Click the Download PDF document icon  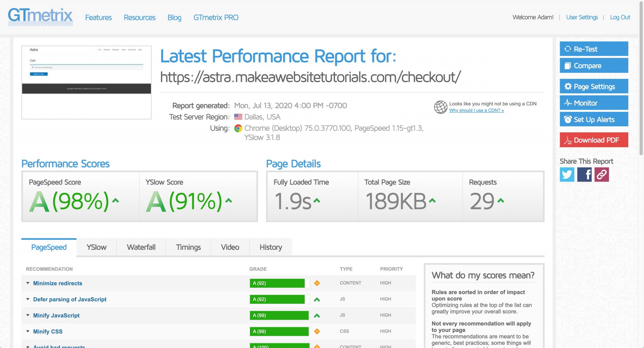click(x=568, y=140)
